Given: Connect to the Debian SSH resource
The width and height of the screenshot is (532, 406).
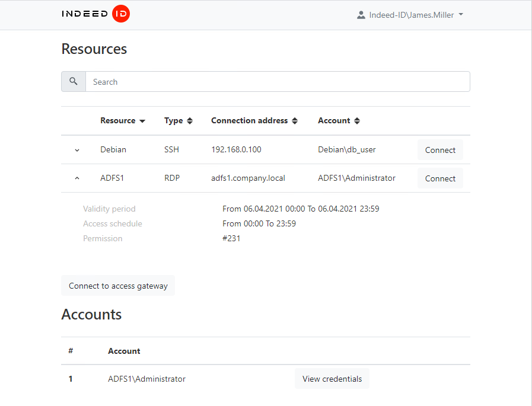Looking at the screenshot, I should point(440,150).
